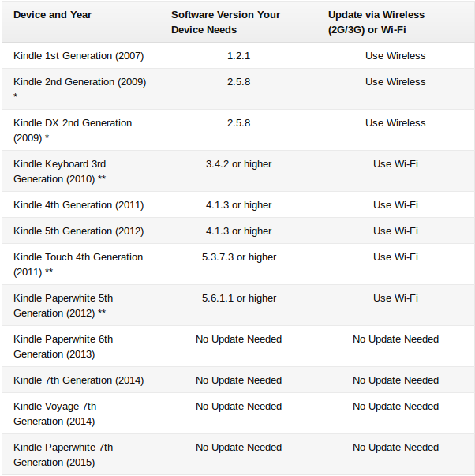Select the Kindle 1st Generation (2007) cell
Image resolution: width=475 pixels, height=476 pixels.
pyautogui.click(x=78, y=56)
